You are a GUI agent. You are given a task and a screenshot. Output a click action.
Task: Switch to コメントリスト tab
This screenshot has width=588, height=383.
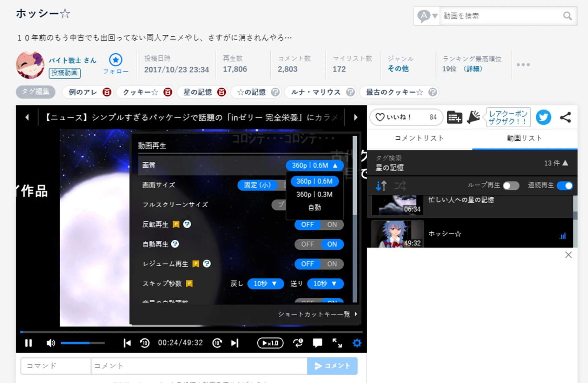click(419, 138)
